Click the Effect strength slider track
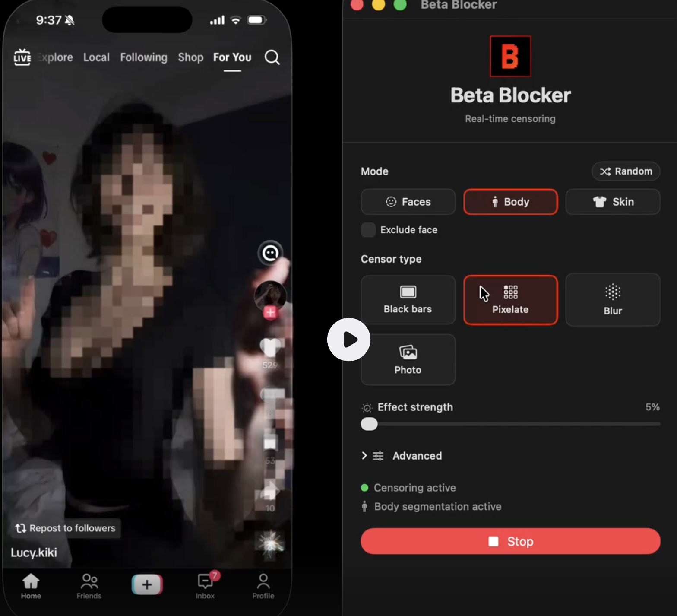This screenshot has height=616, width=677. click(510, 424)
